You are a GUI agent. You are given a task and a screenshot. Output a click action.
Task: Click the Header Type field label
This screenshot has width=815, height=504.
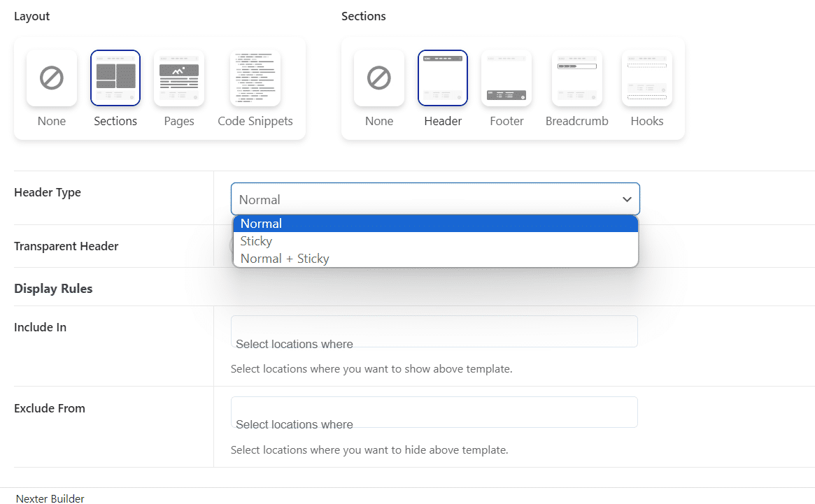(x=48, y=192)
